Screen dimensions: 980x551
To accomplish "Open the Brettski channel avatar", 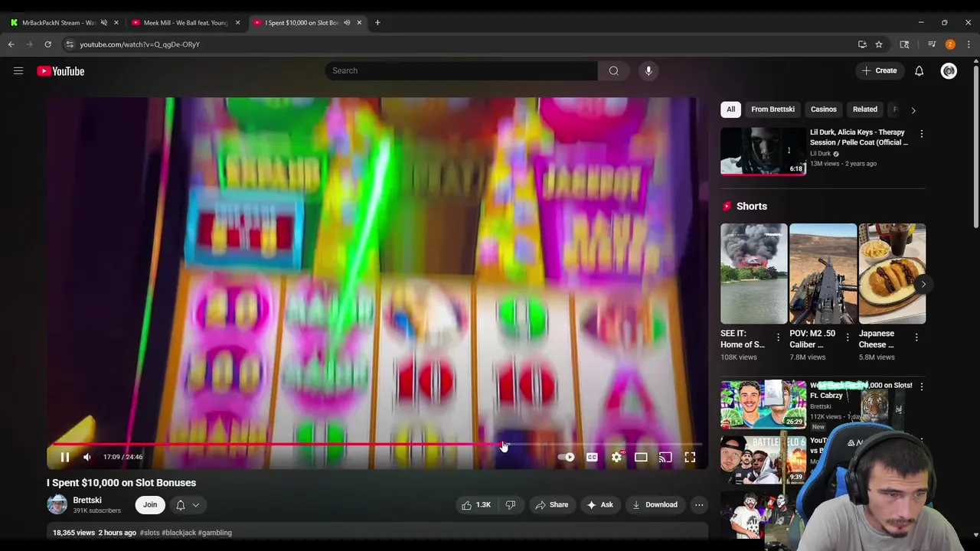I will coord(57,504).
